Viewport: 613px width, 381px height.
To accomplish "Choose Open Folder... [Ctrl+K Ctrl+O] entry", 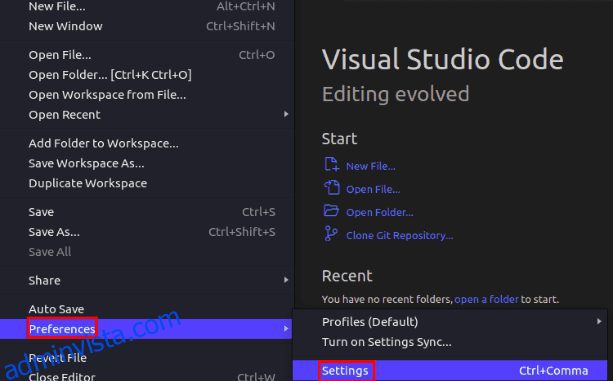I will click(147, 75).
